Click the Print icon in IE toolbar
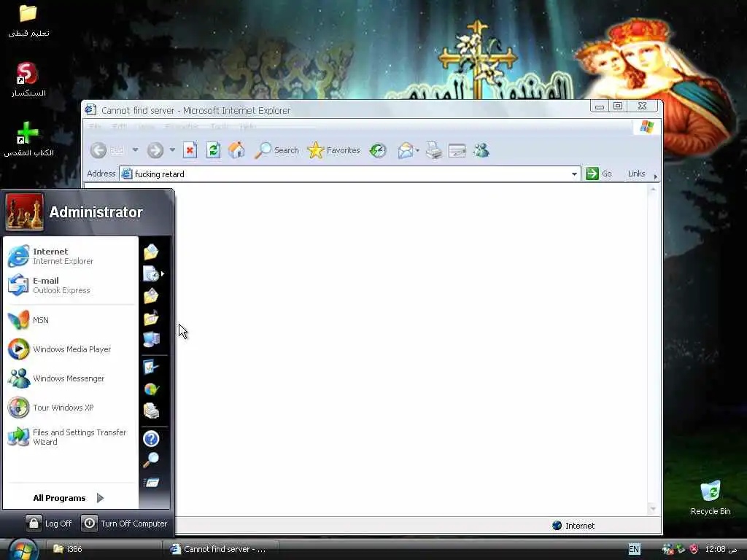Screen dimensions: 747x560 click(433, 150)
